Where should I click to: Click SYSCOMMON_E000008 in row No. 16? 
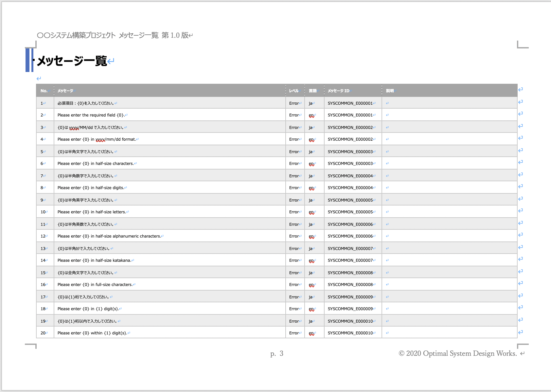pos(350,285)
